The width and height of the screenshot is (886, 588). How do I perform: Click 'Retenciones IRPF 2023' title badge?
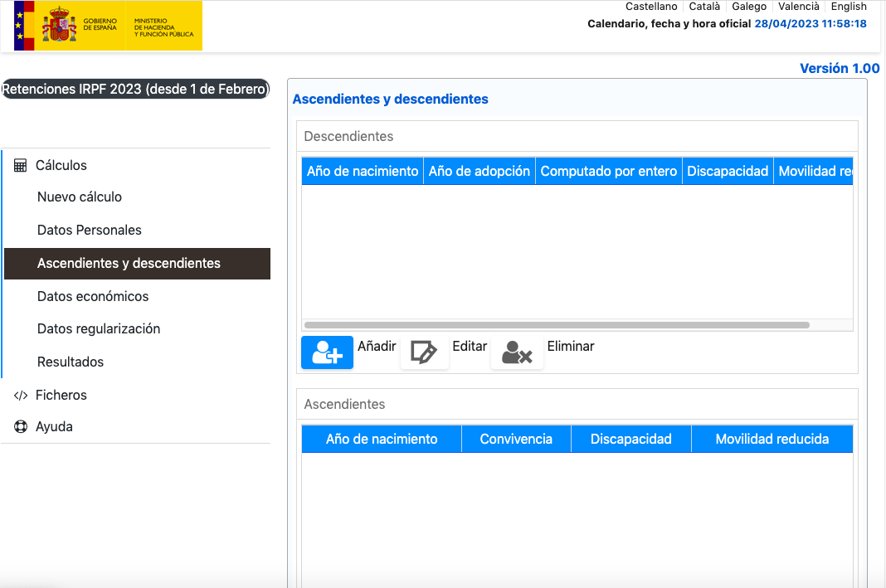[x=135, y=90]
